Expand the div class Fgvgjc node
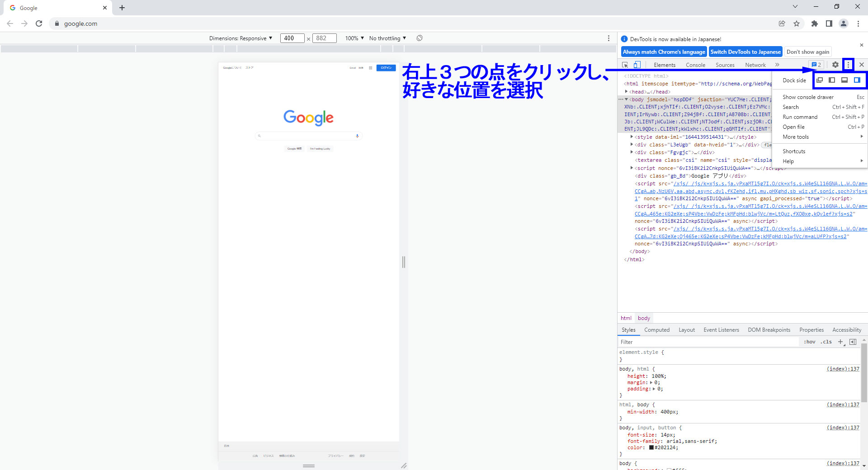The height and width of the screenshot is (470, 868). click(x=632, y=152)
